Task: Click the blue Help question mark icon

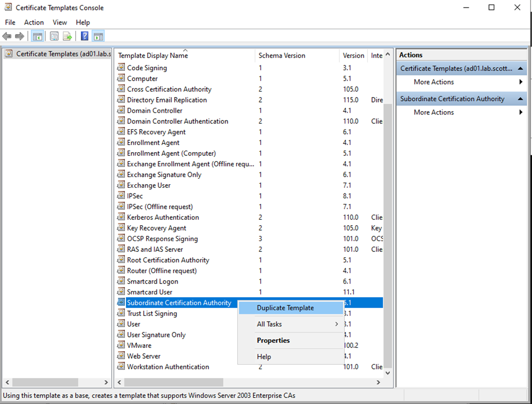Action: click(x=85, y=37)
